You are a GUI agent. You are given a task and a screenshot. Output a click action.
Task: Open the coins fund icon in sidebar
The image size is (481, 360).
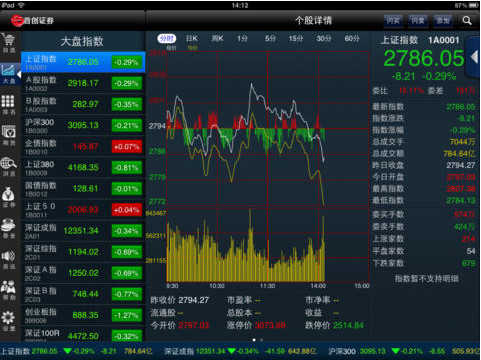(x=9, y=228)
